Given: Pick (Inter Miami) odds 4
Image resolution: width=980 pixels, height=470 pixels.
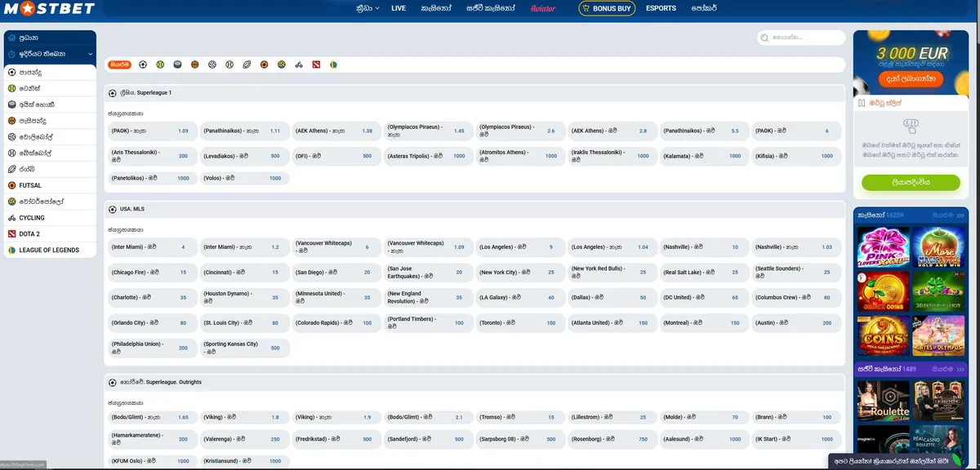Looking at the screenshot, I should (x=151, y=246).
